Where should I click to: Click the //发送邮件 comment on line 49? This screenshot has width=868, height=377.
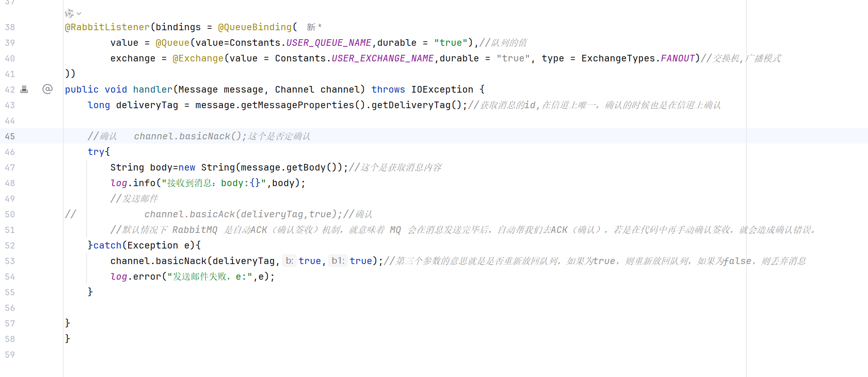click(x=134, y=198)
